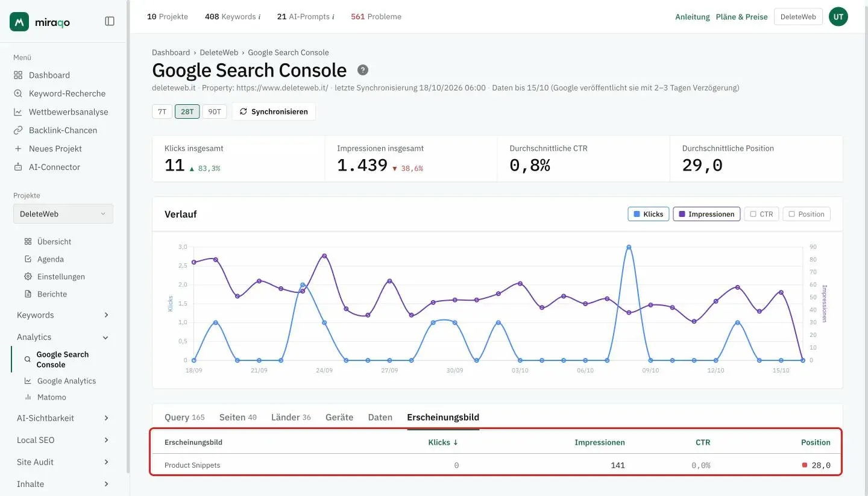
Task: Expand the Keywords section
Action: 63,315
